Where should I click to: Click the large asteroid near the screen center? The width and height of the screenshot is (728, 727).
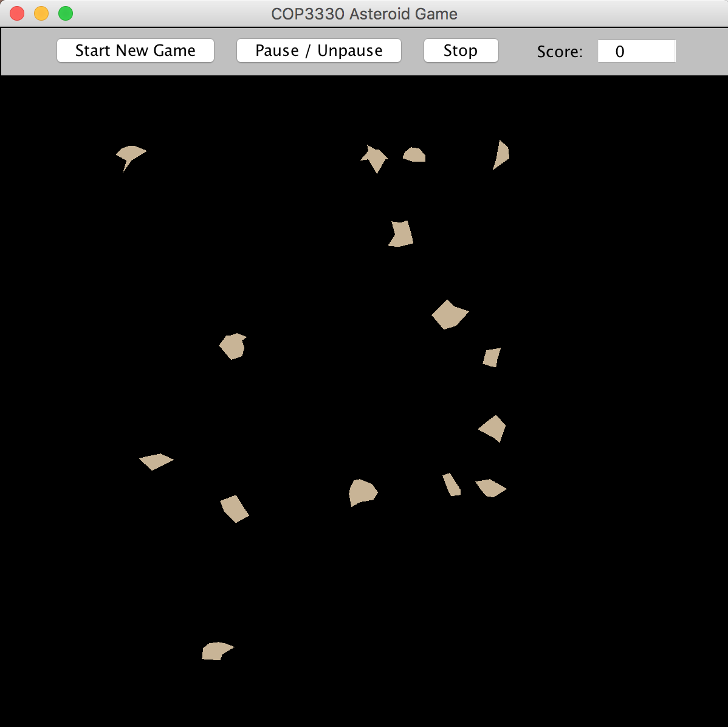(x=450, y=314)
